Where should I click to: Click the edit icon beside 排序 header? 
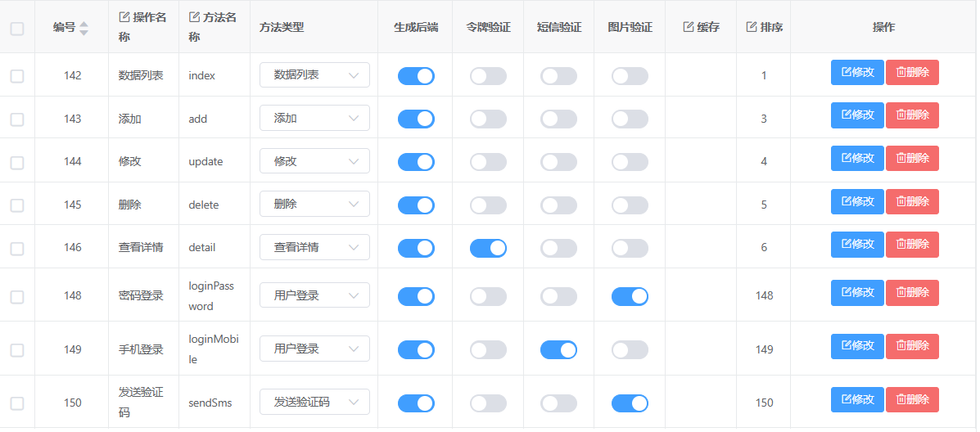752,27
